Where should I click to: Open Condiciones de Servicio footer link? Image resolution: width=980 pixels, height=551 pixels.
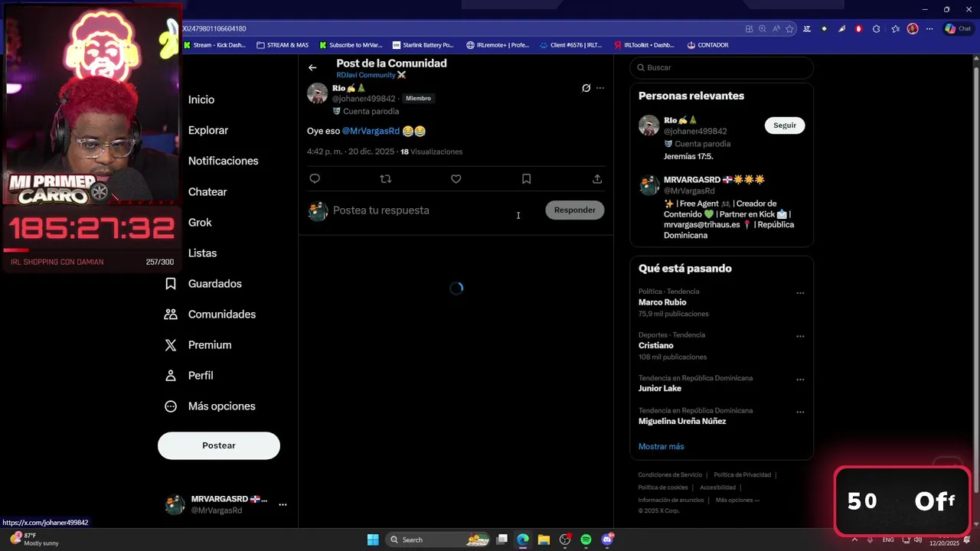click(670, 475)
